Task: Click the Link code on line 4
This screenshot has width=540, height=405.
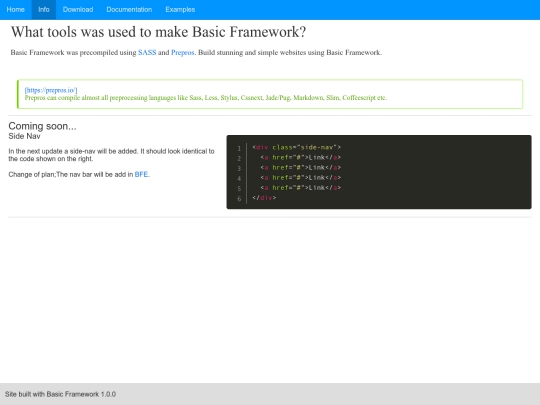Action: pos(301,177)
